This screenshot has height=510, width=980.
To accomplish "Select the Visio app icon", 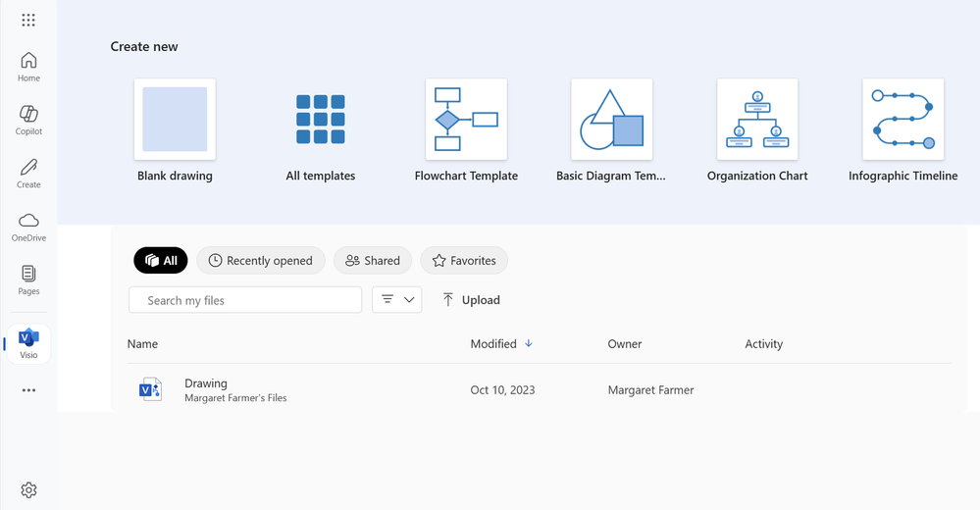I will [x=28, y=343].
